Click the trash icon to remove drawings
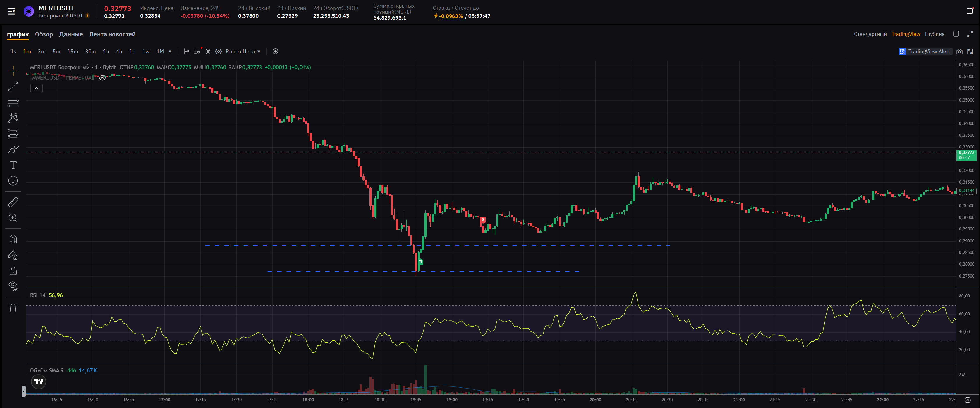This screenshot has height=408, width=980. [x=13, y=308]
